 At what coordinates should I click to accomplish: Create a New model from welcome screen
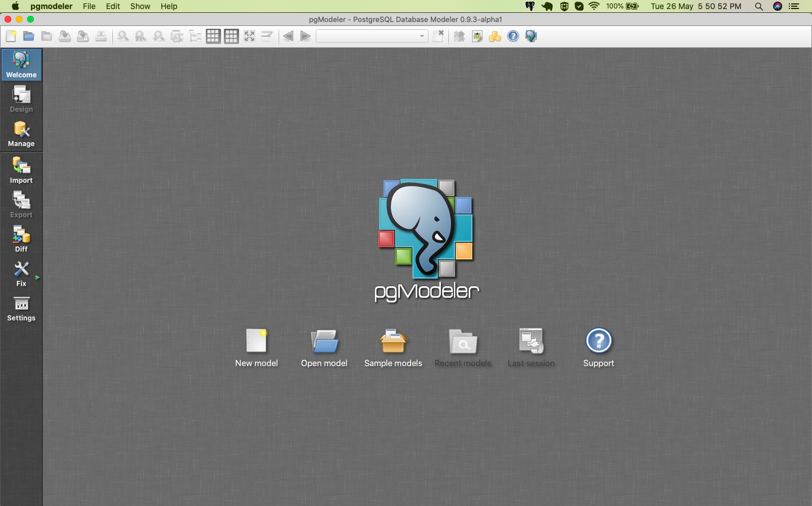point(257,349)
